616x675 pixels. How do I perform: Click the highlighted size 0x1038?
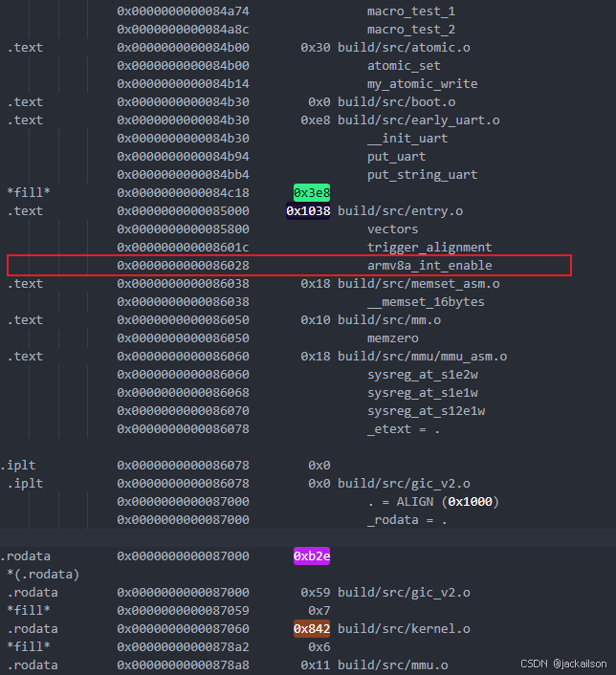pos(308,211)
